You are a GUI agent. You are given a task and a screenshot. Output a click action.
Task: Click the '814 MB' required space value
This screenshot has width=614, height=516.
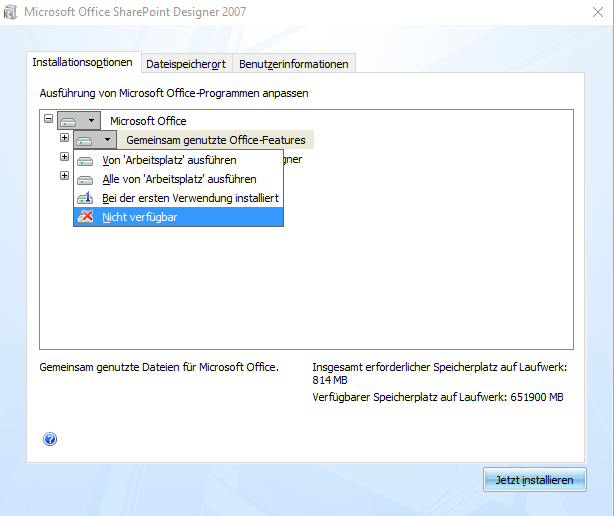330,380
